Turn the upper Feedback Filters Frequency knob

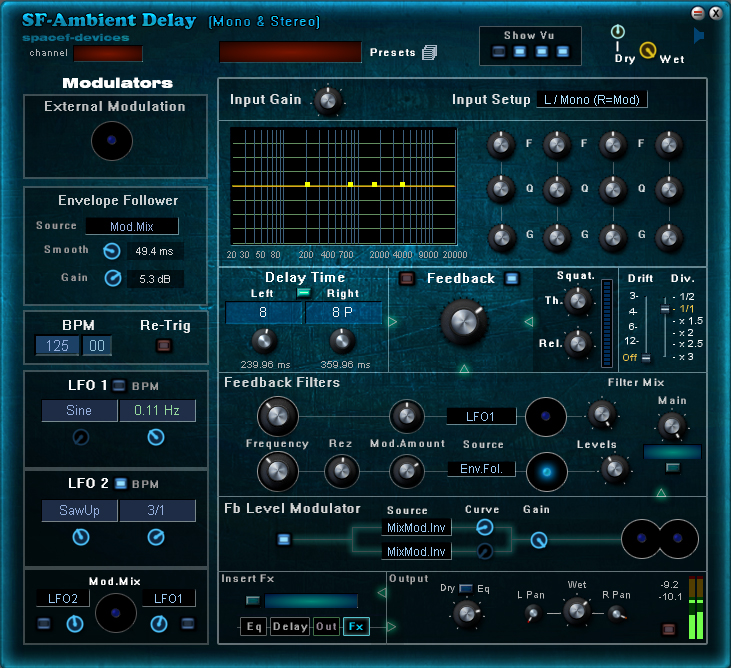coord(277,416)
